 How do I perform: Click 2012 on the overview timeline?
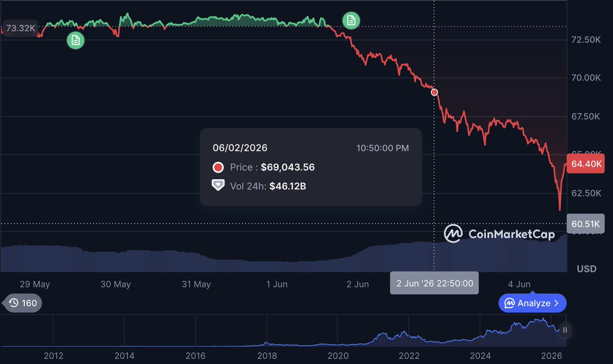click(54, 356)
